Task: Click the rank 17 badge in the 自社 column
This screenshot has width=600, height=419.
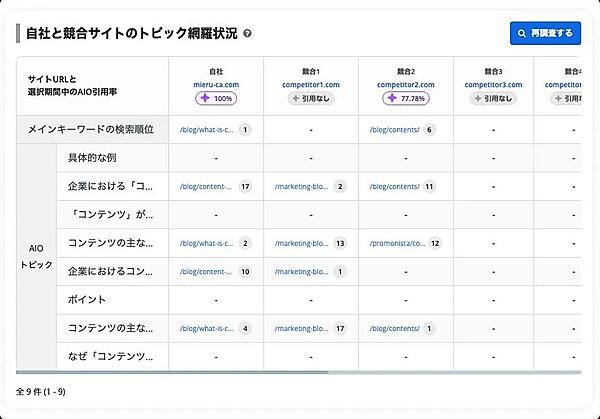Action: [245, 186]
